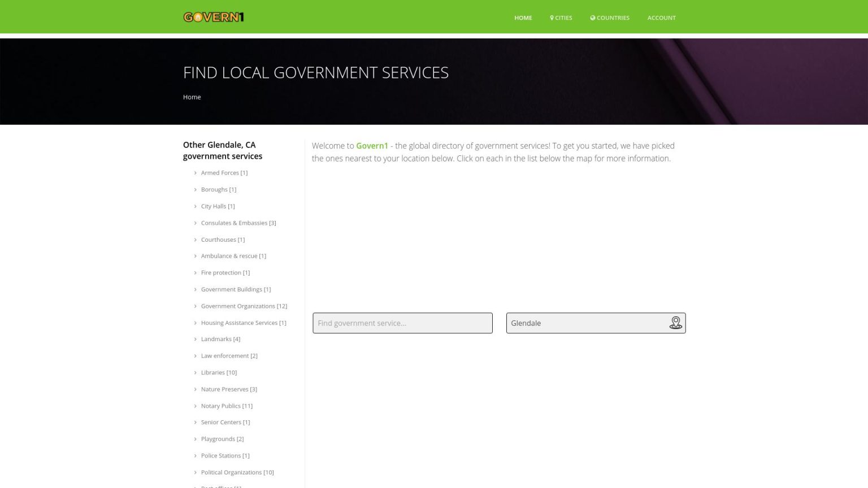
Task: Open Libraries category link
Action: pos(219,373)
